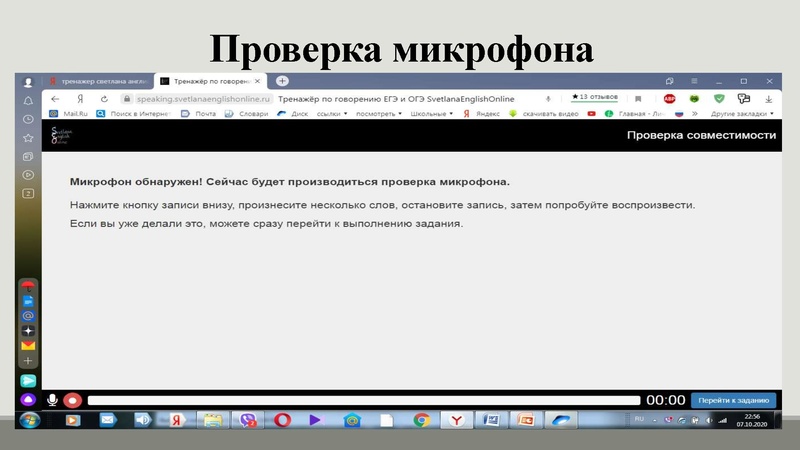The height and width of the screenshot is (450, 800).
Task: Click the profile avatar in the browser sidebar
Action: [28, 82]
